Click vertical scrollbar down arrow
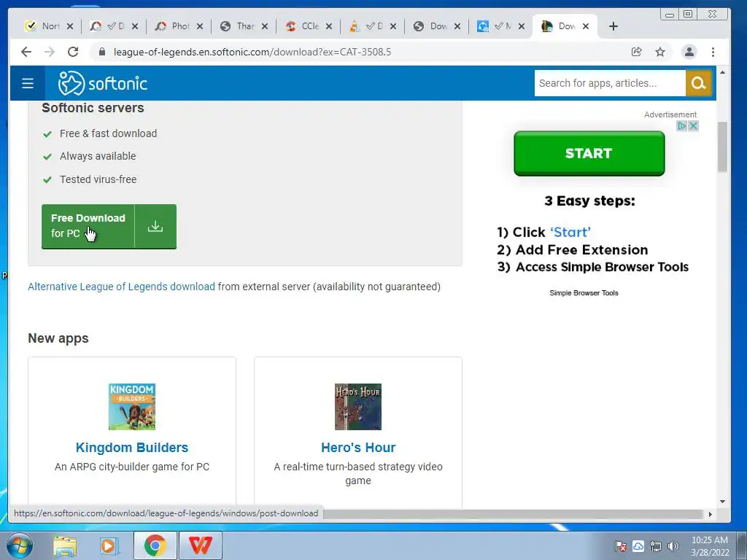Screen dimensions: 747x560 [723, 502]
